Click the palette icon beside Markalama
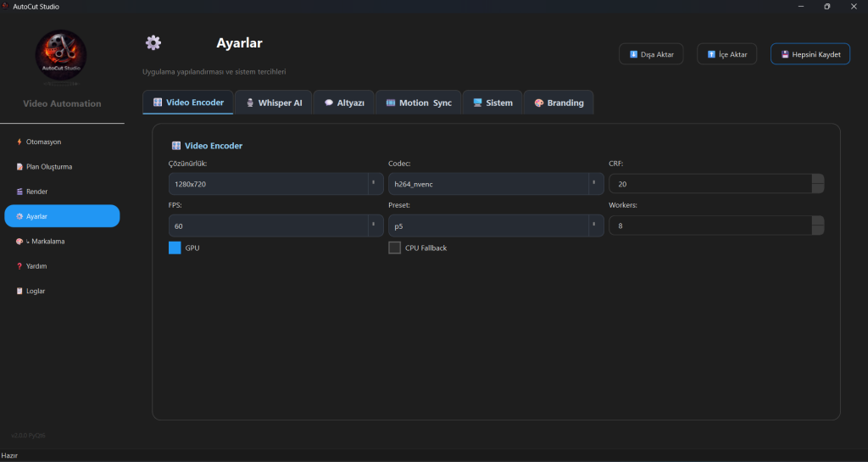Screen dimensions: 868x462 click(x=19, y=242)
